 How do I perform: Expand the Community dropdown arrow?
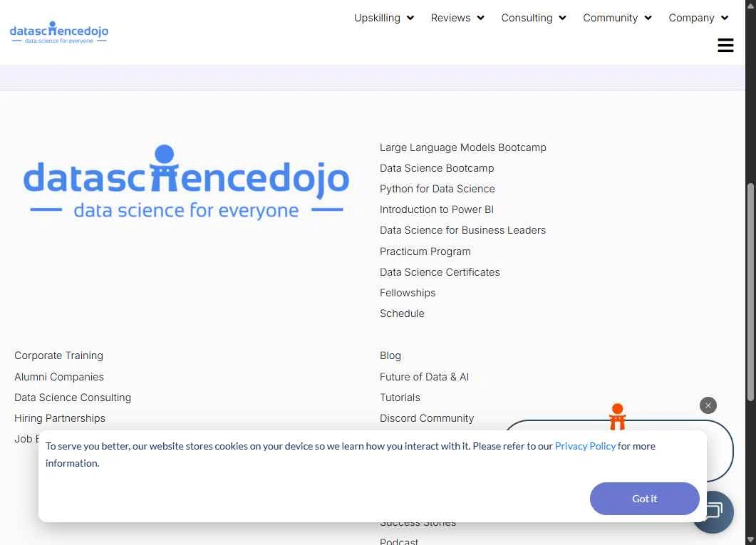pos(648,18)
